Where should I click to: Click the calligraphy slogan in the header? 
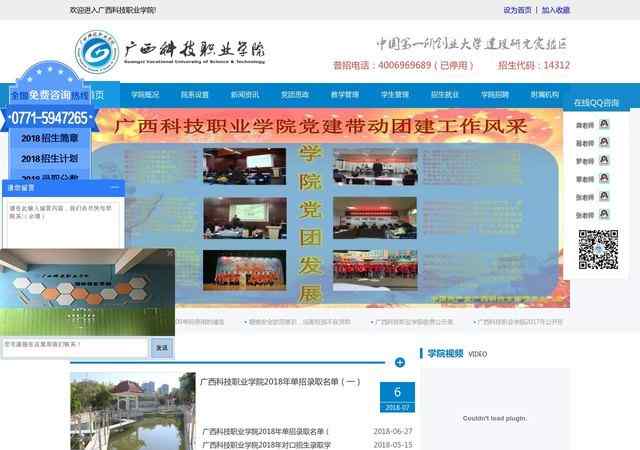pos(472,43)
